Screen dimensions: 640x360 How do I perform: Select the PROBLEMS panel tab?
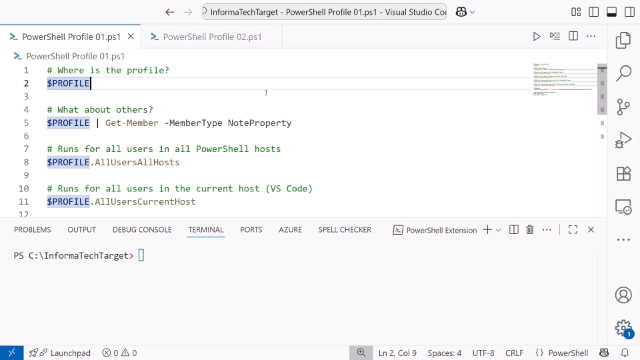(x=32, y=230)
